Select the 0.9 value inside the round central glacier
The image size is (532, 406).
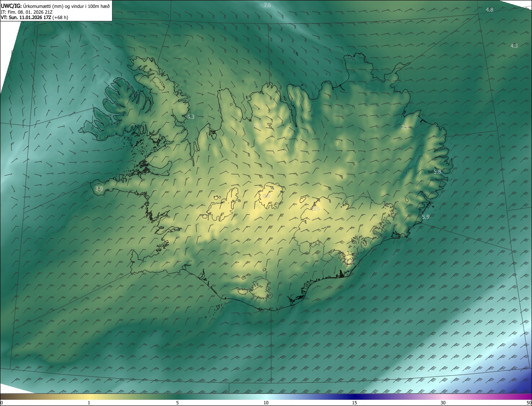click(267, 196)
